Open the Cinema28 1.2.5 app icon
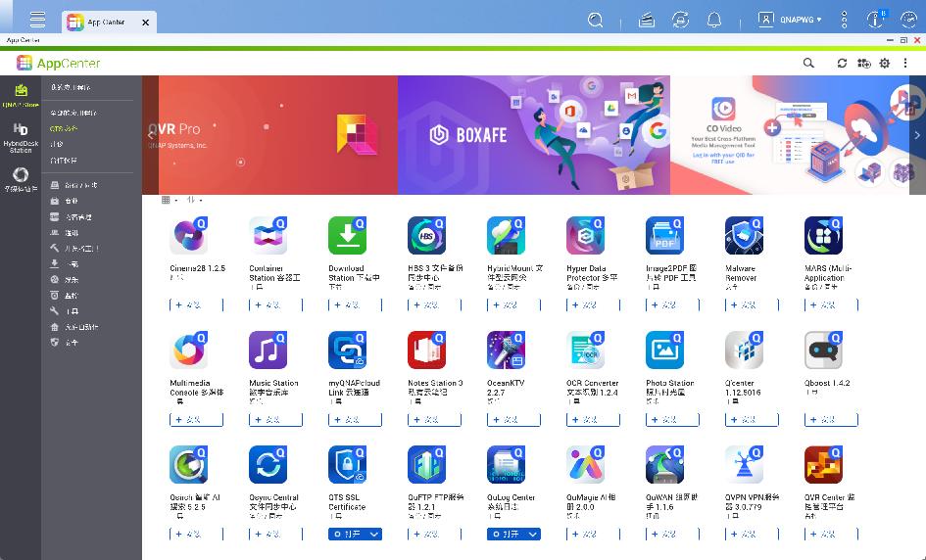The width and height of the screenshot is (926, 560). (x=188, y=235)
